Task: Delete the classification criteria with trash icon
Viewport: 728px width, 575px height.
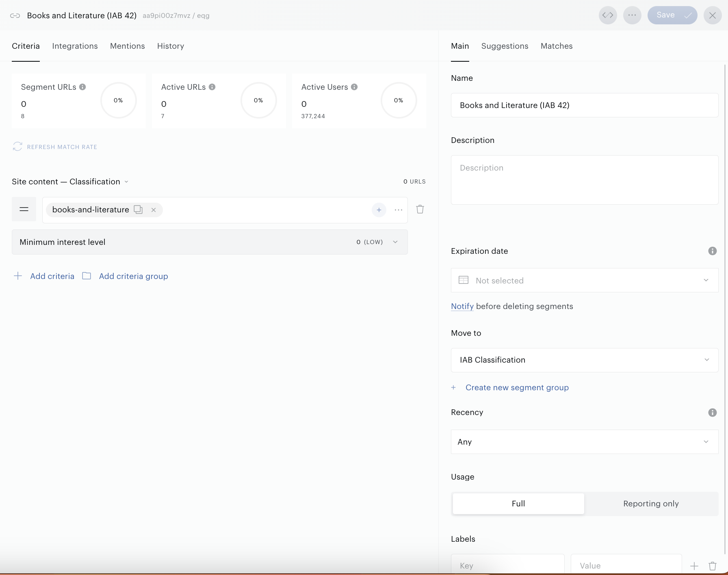Action: [420, 210]
